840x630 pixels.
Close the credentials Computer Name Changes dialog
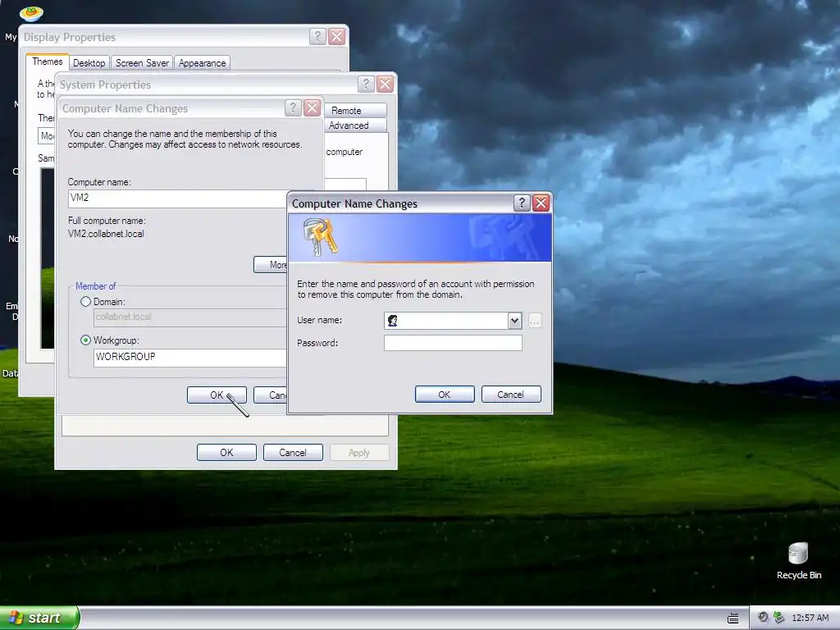(x=541, y=203)
